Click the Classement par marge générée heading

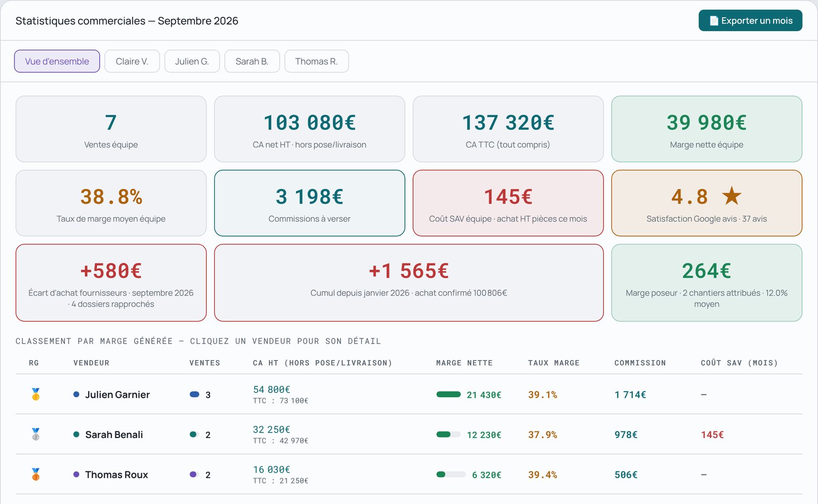[x=198, y=341]
